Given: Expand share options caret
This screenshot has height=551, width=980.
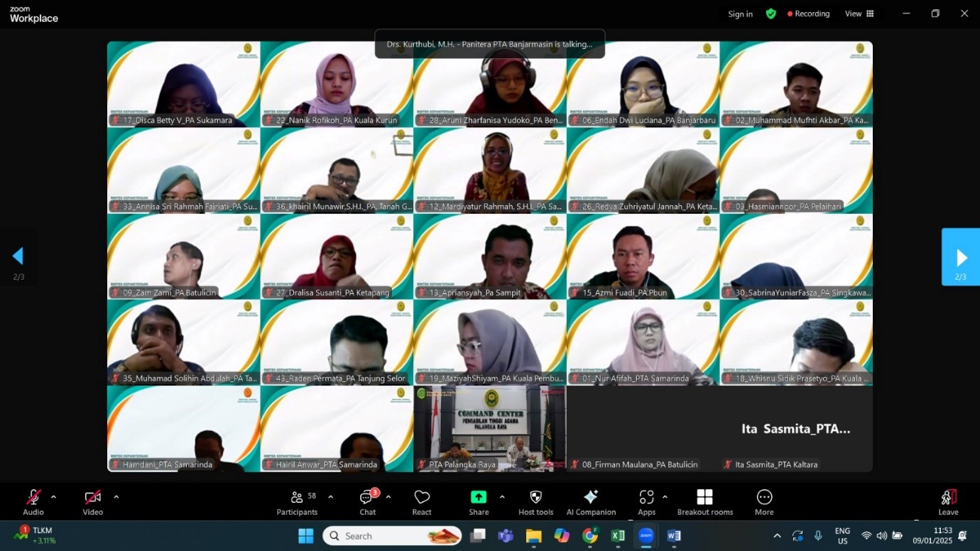Looking at the screenshot, I should tap(502, 497).
